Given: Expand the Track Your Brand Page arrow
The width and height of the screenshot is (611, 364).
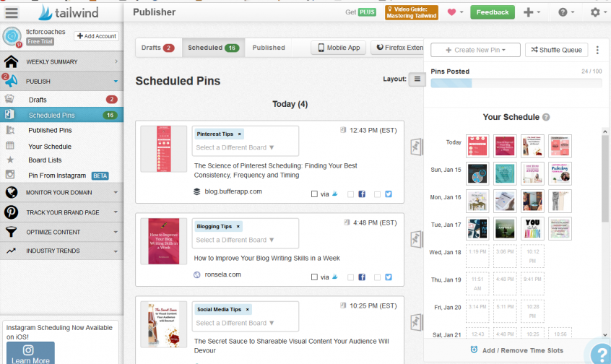Looking at the screenshot, I should pos(116,212).
